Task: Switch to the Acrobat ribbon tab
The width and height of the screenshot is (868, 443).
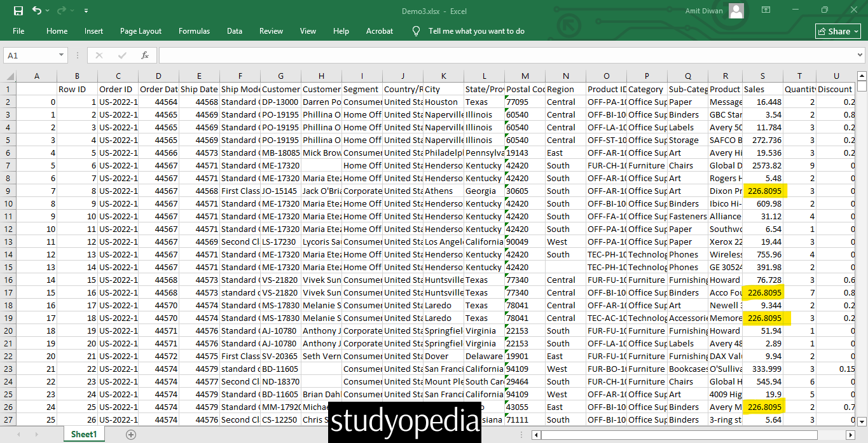Action: coord(379,31)
